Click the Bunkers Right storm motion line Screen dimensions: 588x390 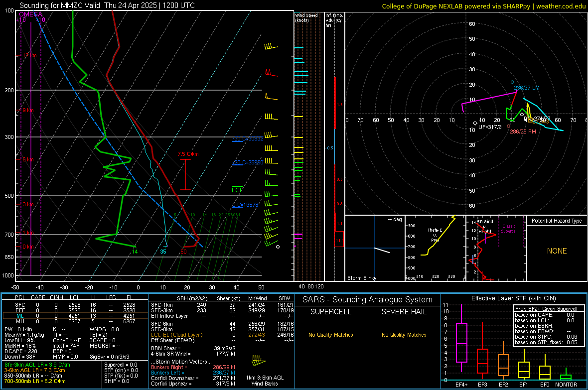(193, 367)
